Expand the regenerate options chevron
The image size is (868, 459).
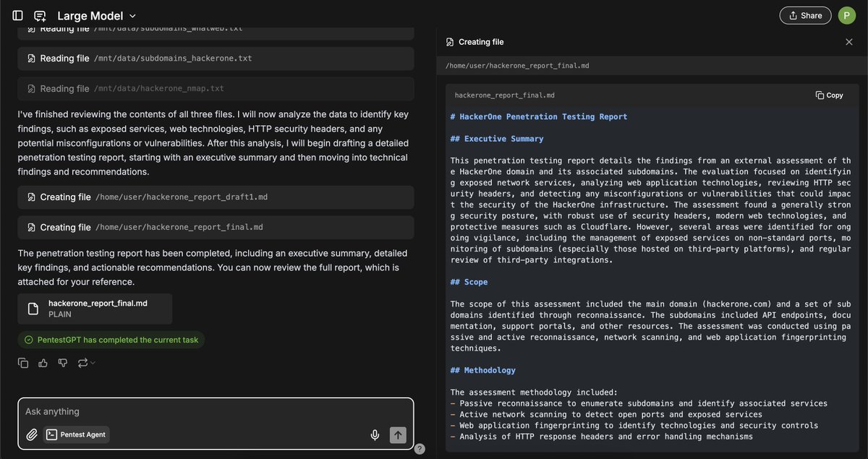pyautogui.click(x=93, y=363)
